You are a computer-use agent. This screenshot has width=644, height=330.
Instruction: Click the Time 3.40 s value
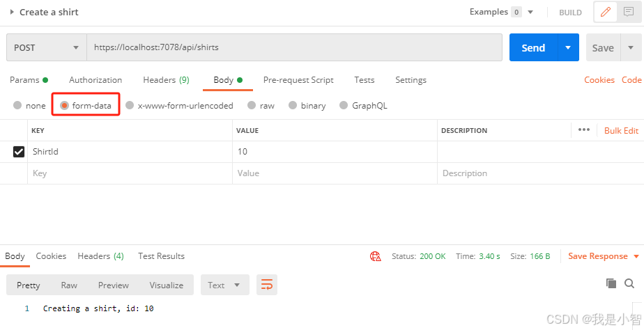489,256
